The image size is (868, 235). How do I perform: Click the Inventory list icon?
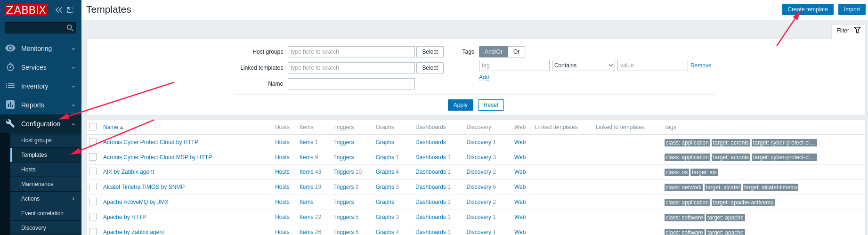click(x=10, y=86)
